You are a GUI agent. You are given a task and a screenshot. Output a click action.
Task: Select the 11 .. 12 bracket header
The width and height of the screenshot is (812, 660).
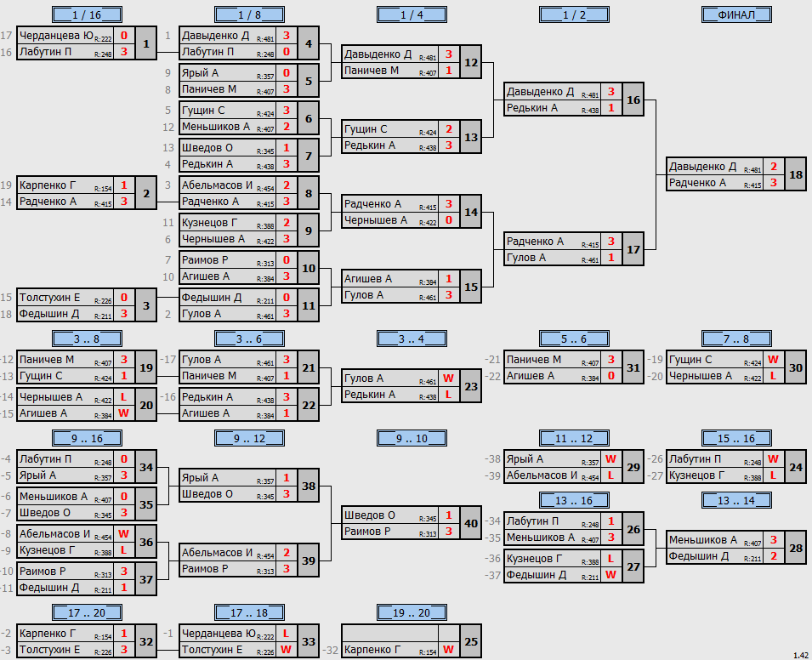tap(574, 438)
